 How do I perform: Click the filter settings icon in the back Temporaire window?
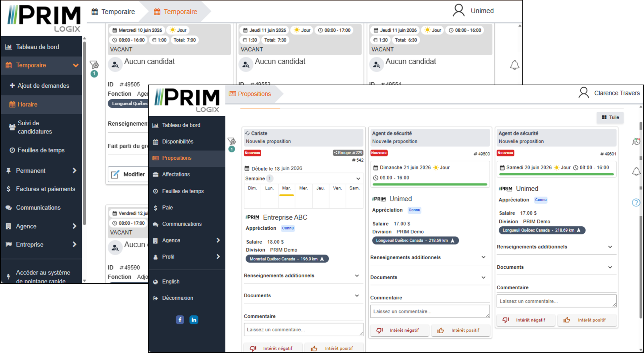pos(94,65)
